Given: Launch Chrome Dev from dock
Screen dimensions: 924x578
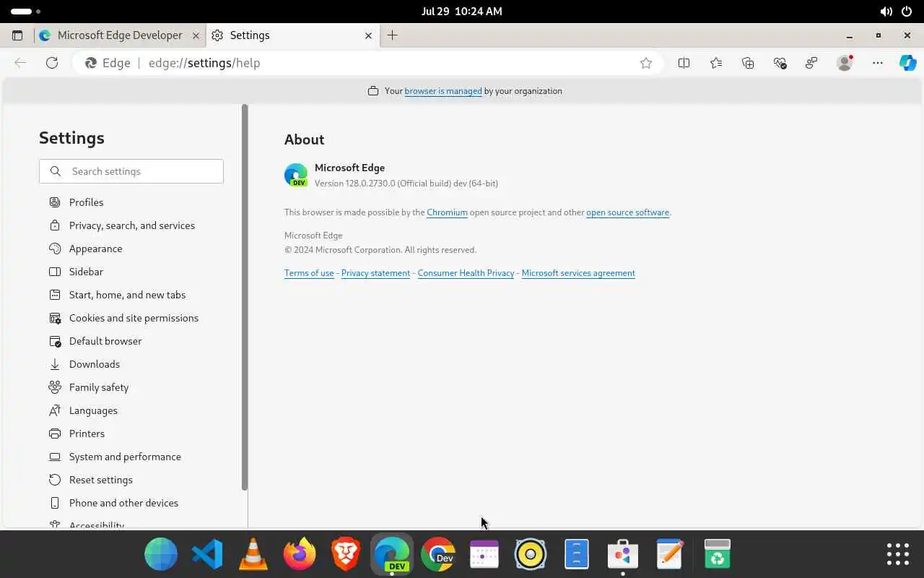Looking at the screenshot, I should coord(438,555).
